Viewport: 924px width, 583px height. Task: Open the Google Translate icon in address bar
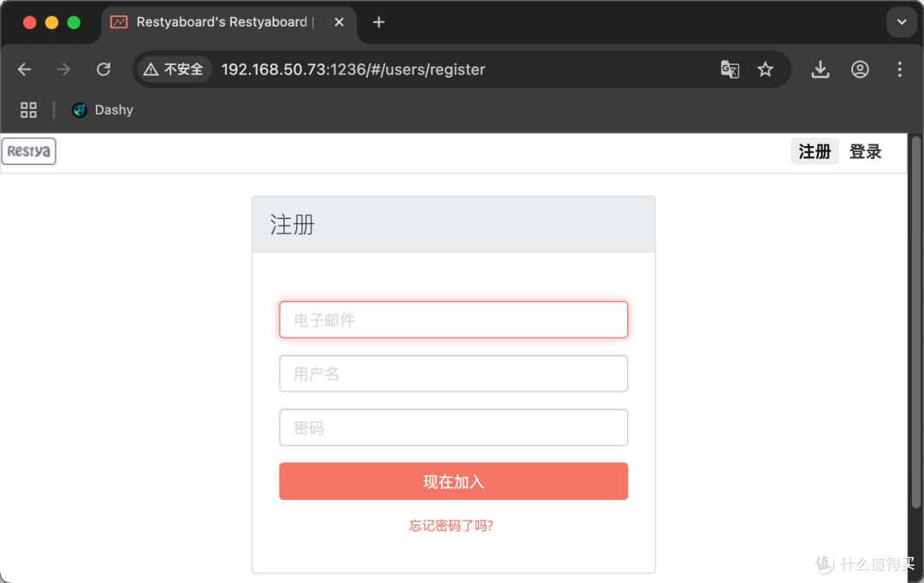tap(730, 69)
